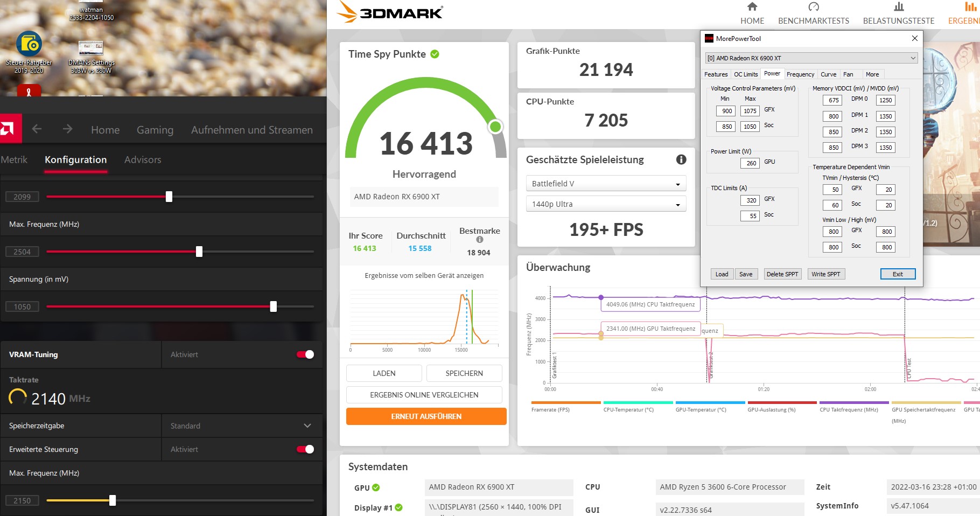Open the Steuer-Ratgeber 2019-2020 desktop icon
Screen dimensions: 980x516
29,52
